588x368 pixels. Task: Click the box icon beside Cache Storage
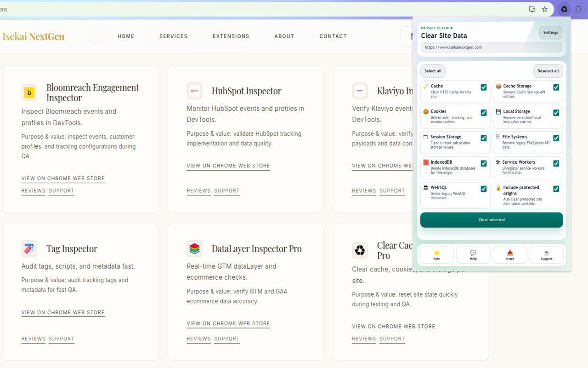tap(498, 86)
